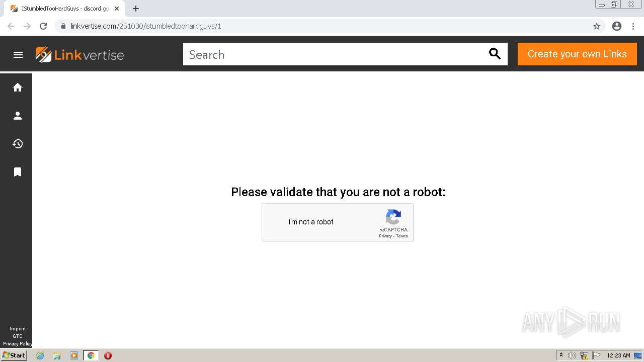Click the Chrome icon on the taskbar
The height and width of the screenshot is (362, 644).
[x=91, y=355]
